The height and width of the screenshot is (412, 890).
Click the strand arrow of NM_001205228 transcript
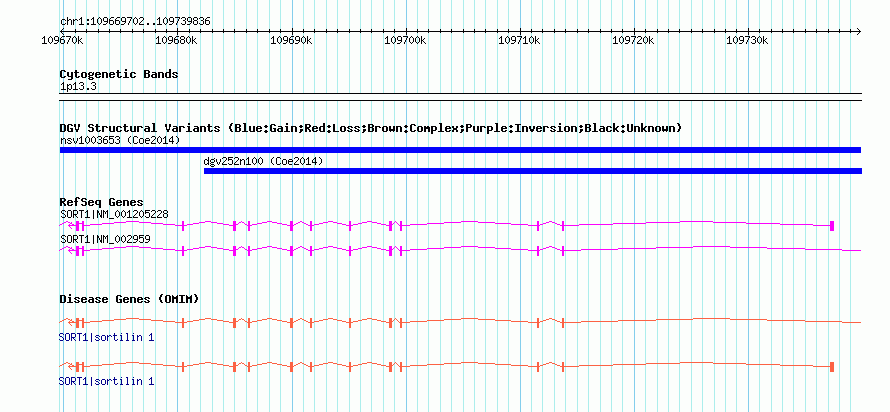coord(70,226)
